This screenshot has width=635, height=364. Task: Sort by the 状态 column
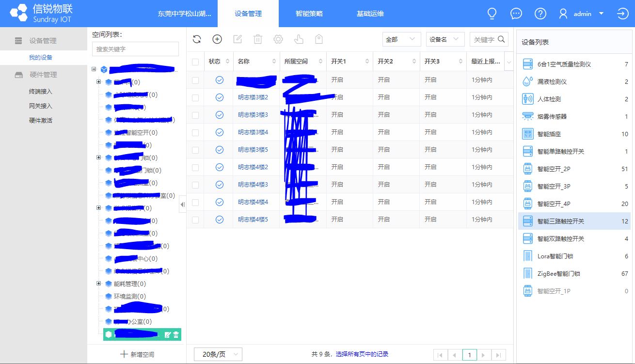227,62
